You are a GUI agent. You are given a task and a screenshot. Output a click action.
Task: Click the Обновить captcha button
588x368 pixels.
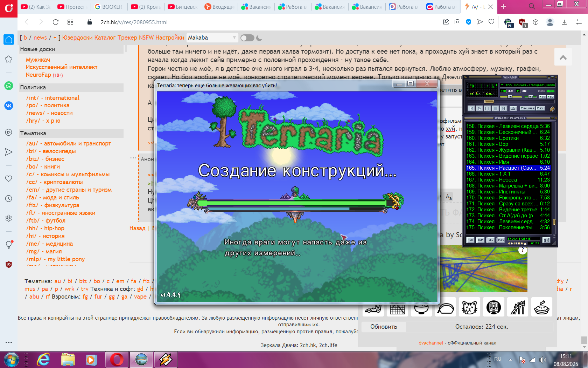pyautogui.click(x=384, y=327)
